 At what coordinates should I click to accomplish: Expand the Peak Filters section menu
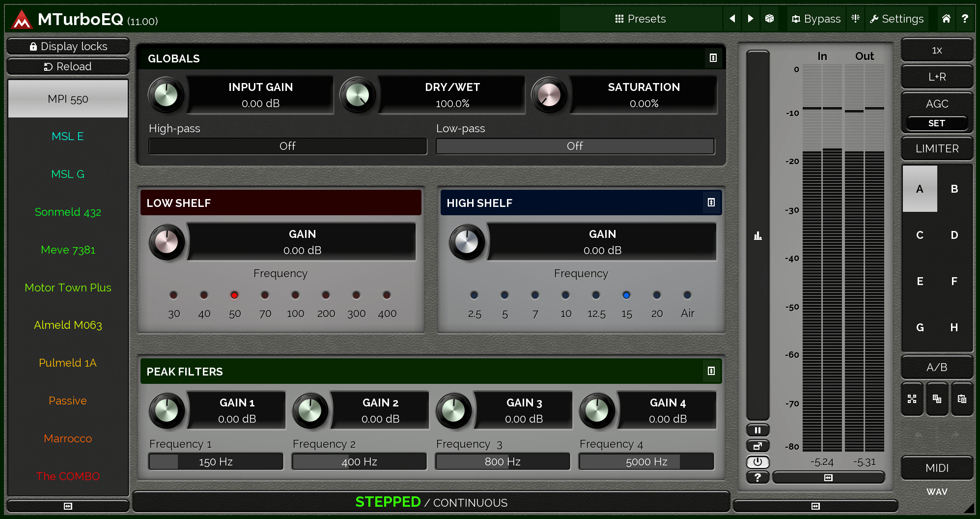[x=711, y=371]
